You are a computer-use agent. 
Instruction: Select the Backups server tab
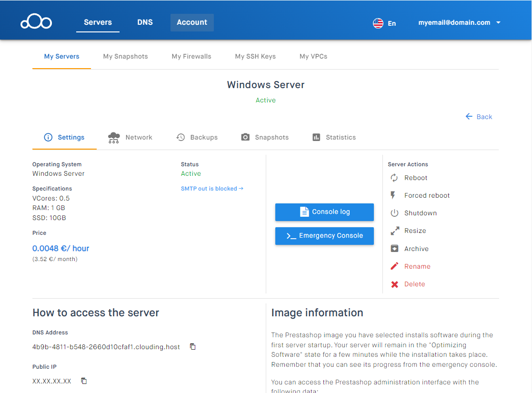click(x=197, y=137)
